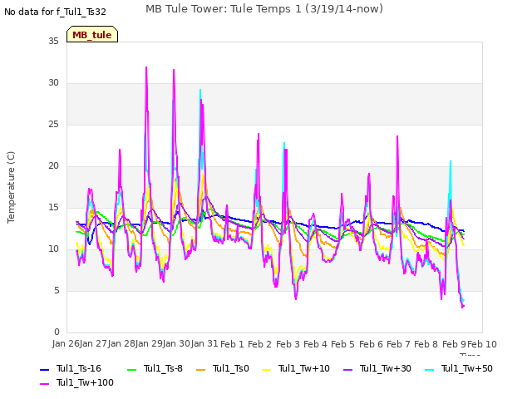Click the Temperature (C) axis label

pyautogui.click(x=11, y=187)
